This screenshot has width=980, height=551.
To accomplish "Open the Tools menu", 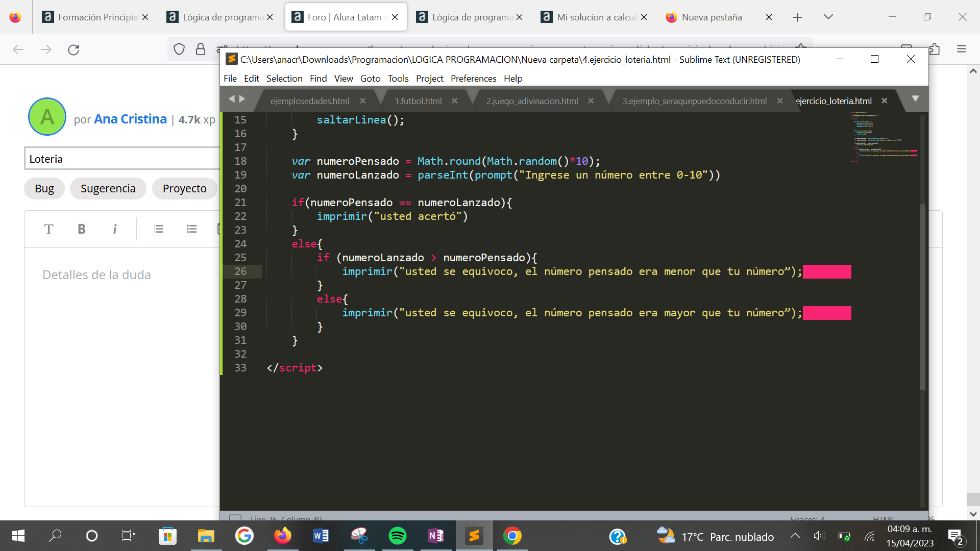I will click(x=398, y=78).
